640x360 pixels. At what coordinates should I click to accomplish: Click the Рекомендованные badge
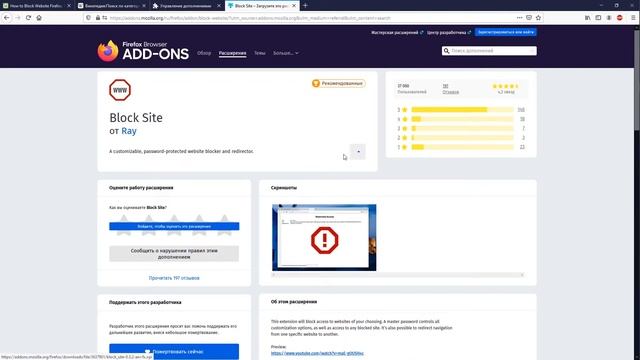click(338, 83)
